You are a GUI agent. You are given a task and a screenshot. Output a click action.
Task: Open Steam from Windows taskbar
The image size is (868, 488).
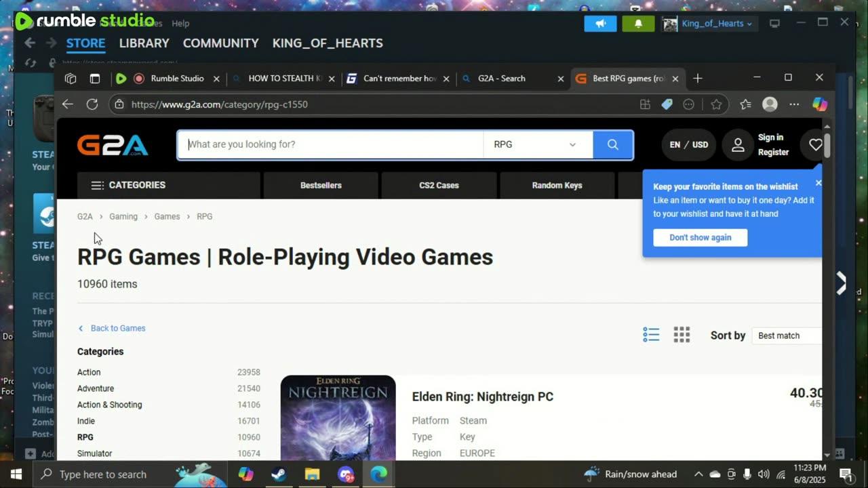coord(279,474)
